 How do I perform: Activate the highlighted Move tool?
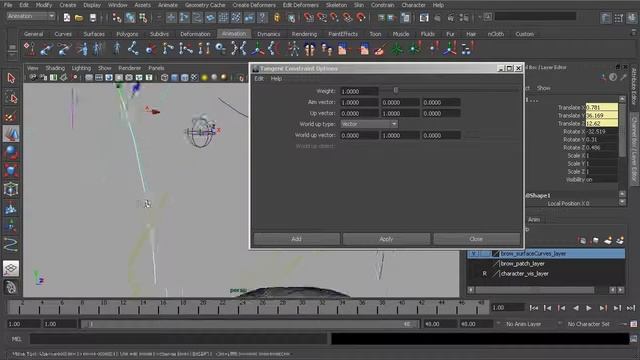click(x=11, y=134)
